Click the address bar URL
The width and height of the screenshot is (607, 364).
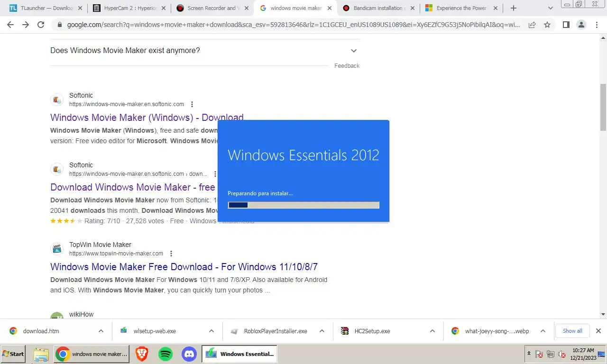pyautogui.click(x=294, y=25)
